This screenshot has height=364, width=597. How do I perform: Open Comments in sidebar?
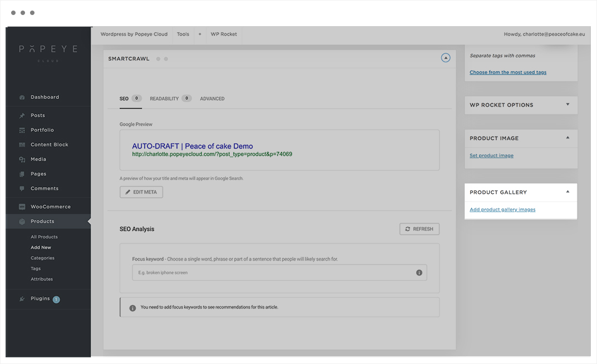pos(45,188)
